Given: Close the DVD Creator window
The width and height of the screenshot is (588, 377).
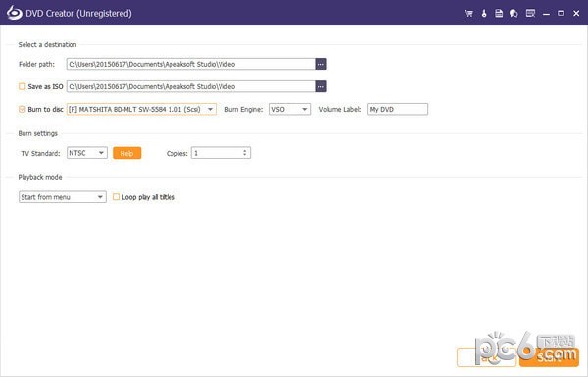Looking at the screenshot, I should tap(576, 13).
